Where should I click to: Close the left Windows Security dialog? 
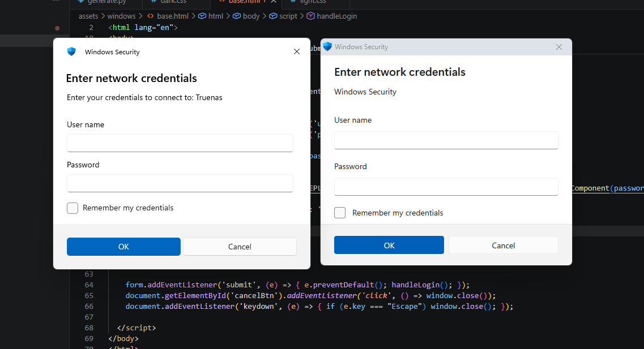(x=297, y=51)
